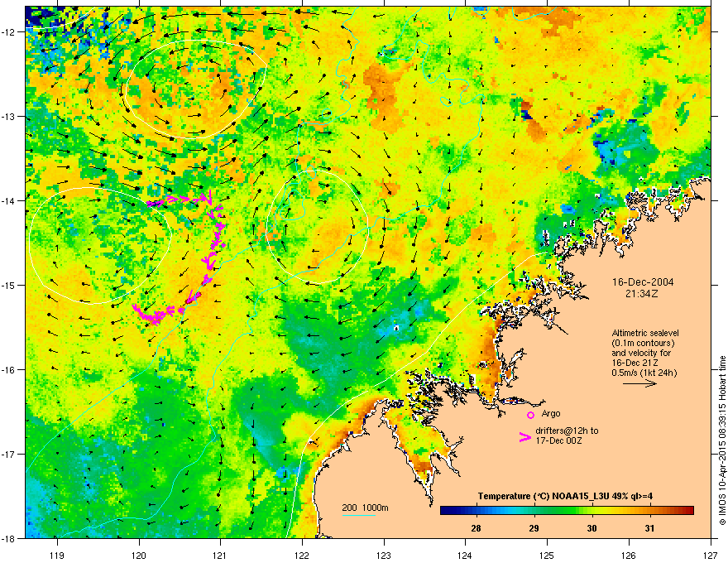This screenshot has width=728, height=563.
Task: Click the longitude axis label '120'
Action: 139,555
